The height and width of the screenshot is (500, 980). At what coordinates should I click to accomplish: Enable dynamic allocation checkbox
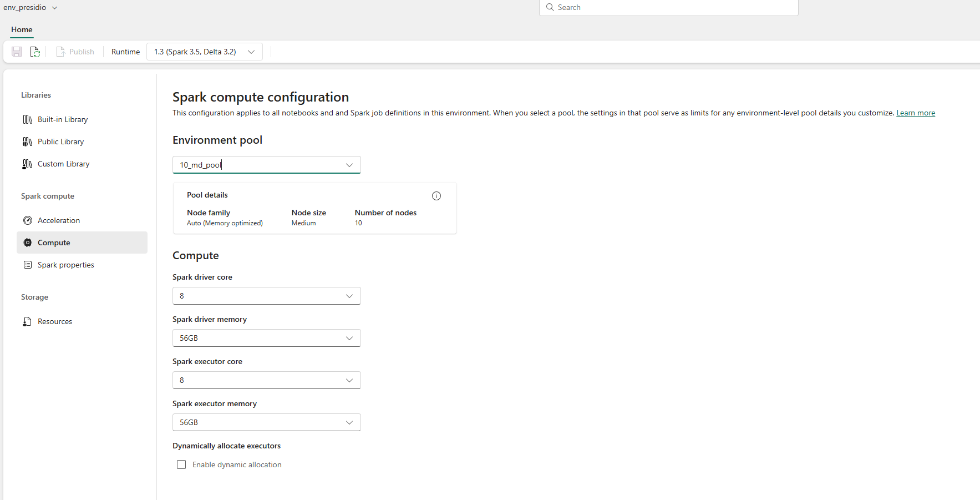[181, 464]
